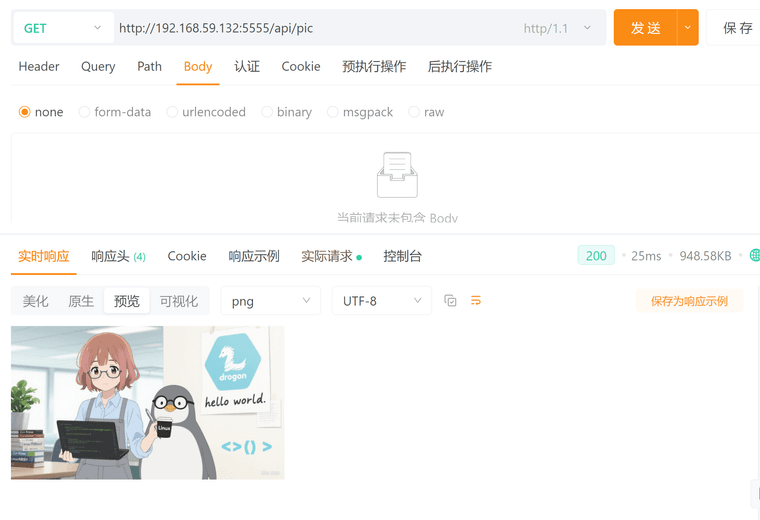Open the http/1.1 protocol dropdown
Viewport: 760px width, 520px height.
(557, 28)
